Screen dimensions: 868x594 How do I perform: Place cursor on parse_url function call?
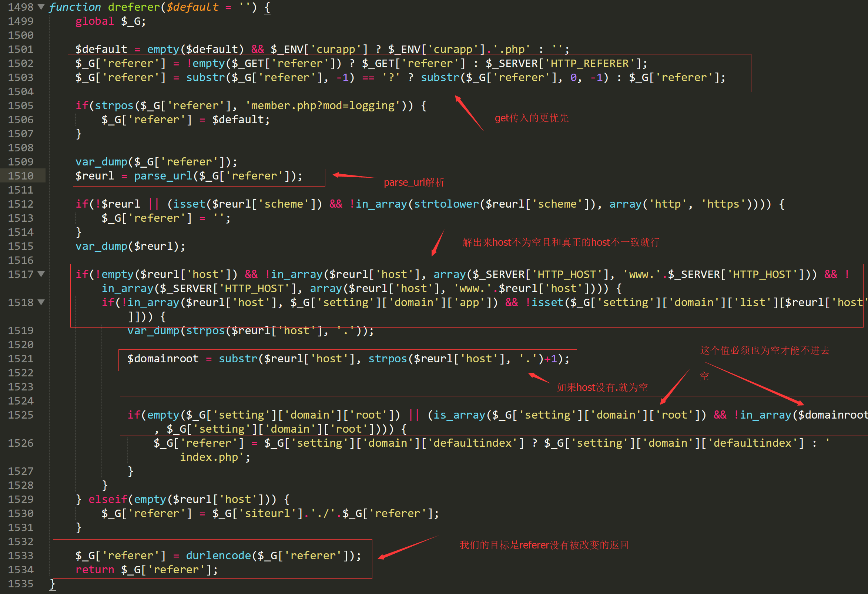[163, 176]
